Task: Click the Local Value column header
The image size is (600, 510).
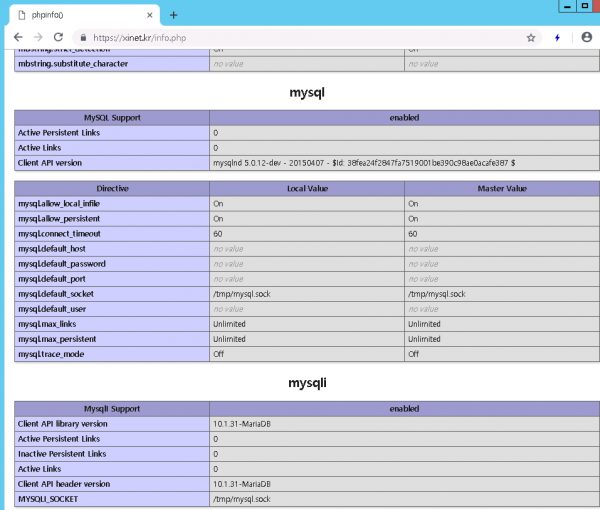Action: point(307,189)
